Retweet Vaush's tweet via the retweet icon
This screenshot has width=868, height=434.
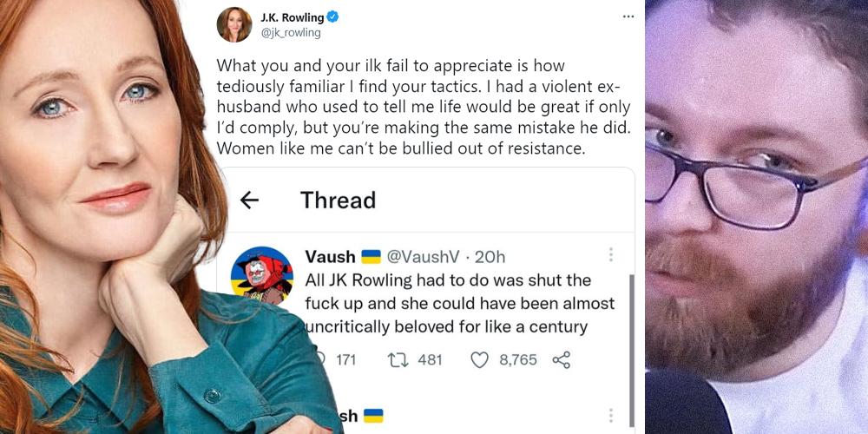click(399, 359)
